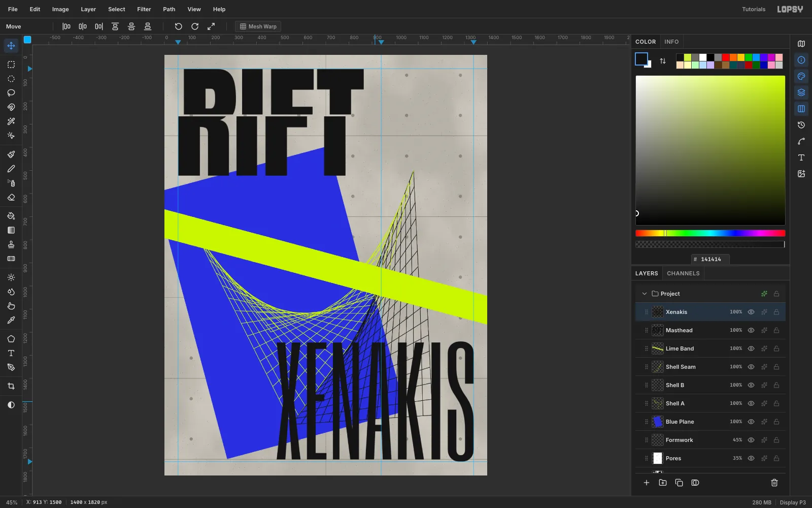Screen dimensions: 812x508
Task: Select the Lasso tool
Action: [x=11, y=93]
